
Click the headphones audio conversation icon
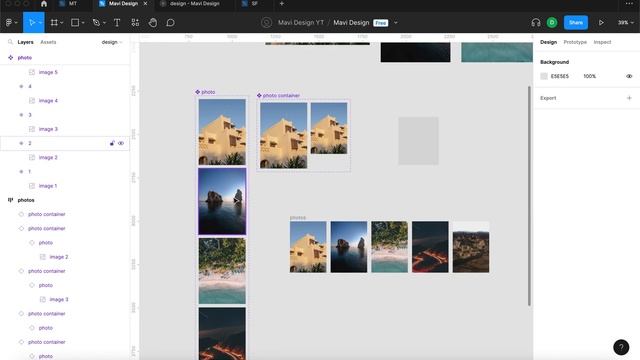click(536, 23)
